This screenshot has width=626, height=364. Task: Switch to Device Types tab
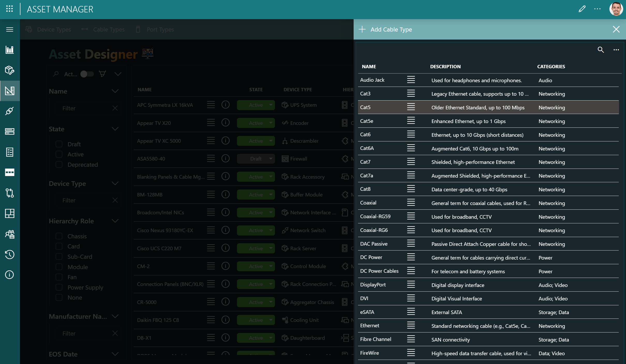pyautogui.click(x=48, y=29)
